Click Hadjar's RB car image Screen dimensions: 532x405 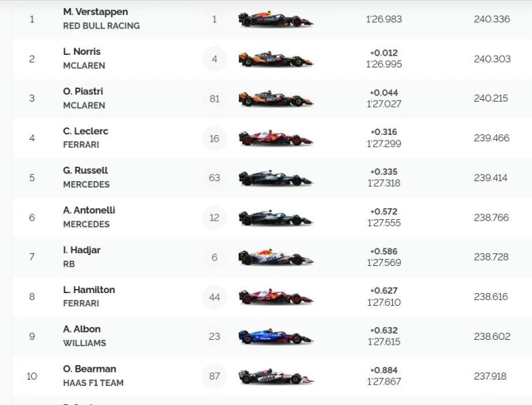[276, 257]
